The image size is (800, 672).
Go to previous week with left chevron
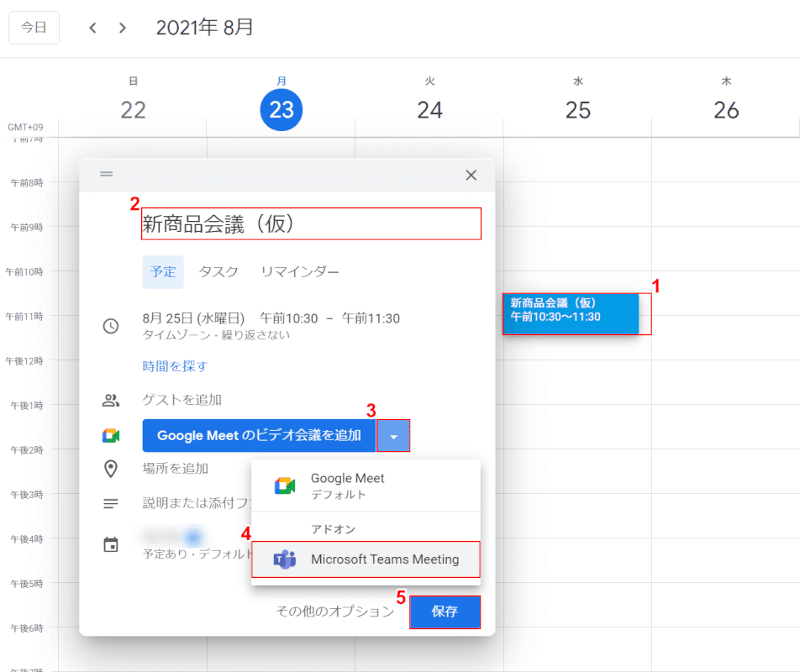[92, 28]
